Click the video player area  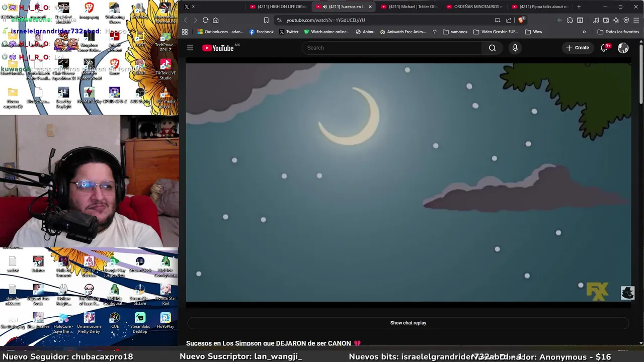click(x=408, y=182)
